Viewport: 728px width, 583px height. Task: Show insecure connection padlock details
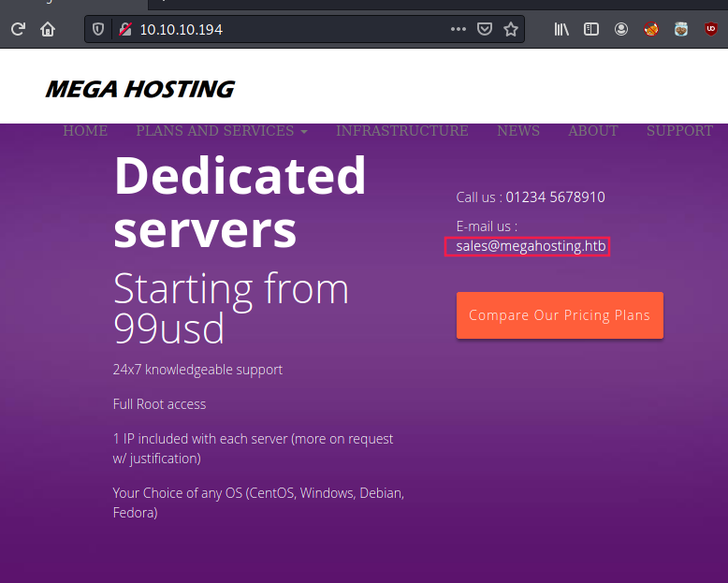pos(122,29)
